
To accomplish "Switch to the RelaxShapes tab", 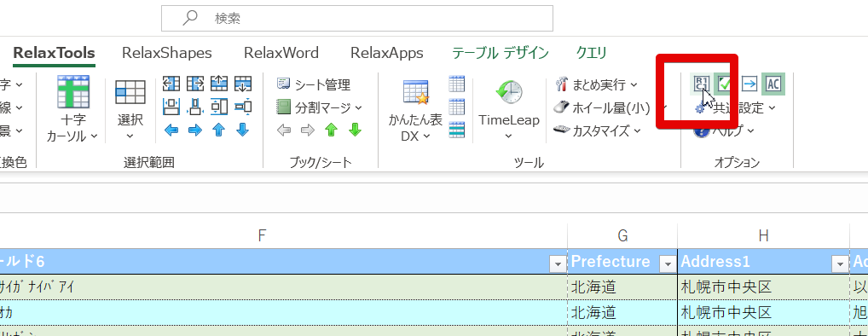I will (167, 53).
